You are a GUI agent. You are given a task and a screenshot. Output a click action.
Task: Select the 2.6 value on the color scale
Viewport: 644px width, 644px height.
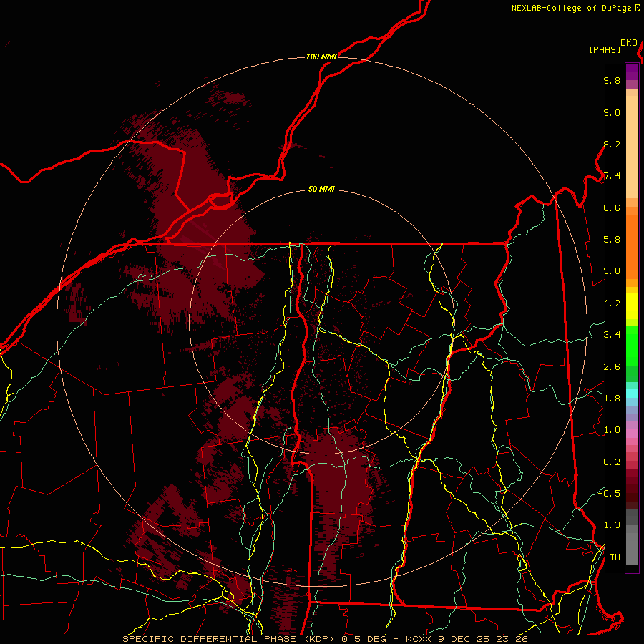pyautogui.click(x=612, y=367)
